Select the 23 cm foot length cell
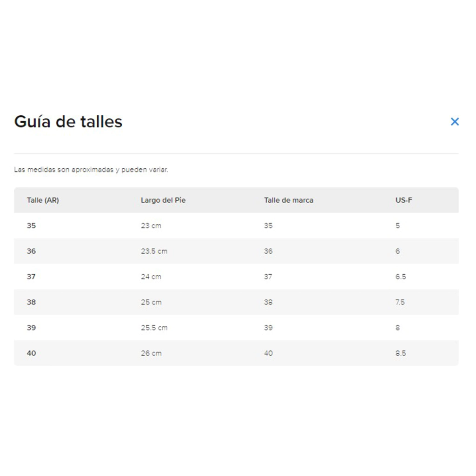The image size is (476, 476). point(151,226)
